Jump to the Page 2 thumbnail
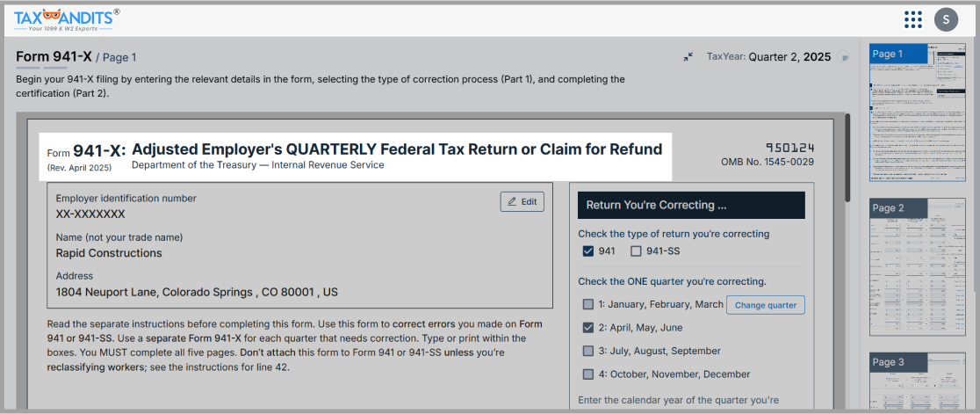980x414 pixels. 911,267
